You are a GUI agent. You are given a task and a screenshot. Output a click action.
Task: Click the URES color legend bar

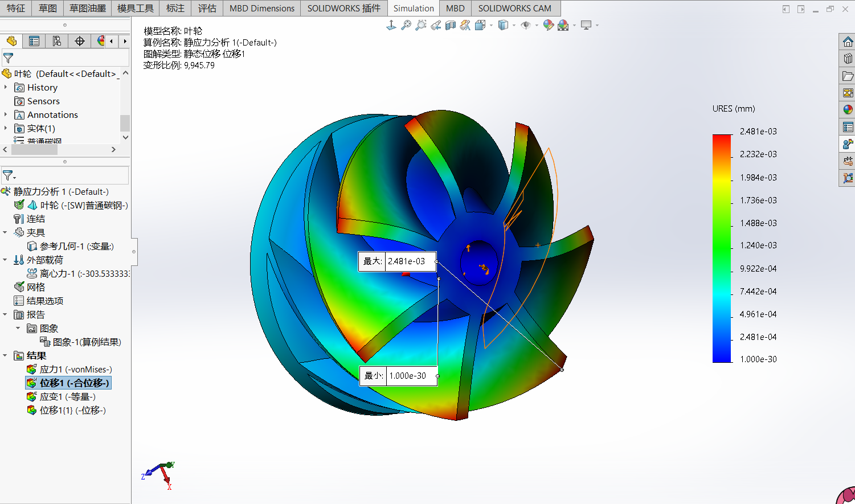coord(722,248)
